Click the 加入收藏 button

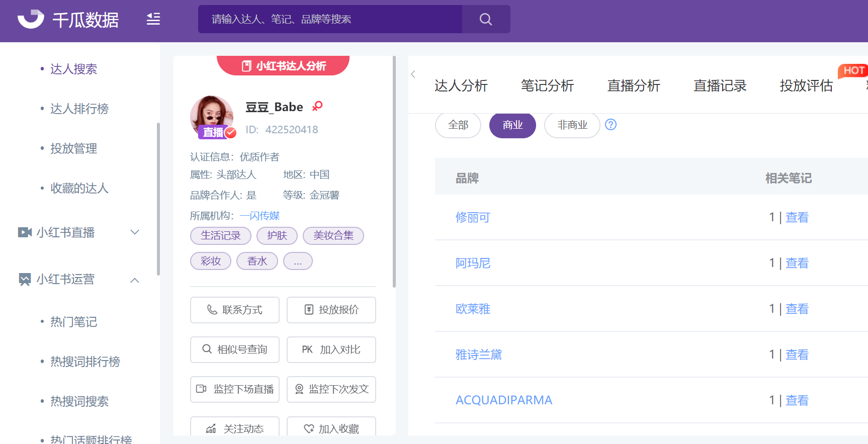tap(331, 426)
